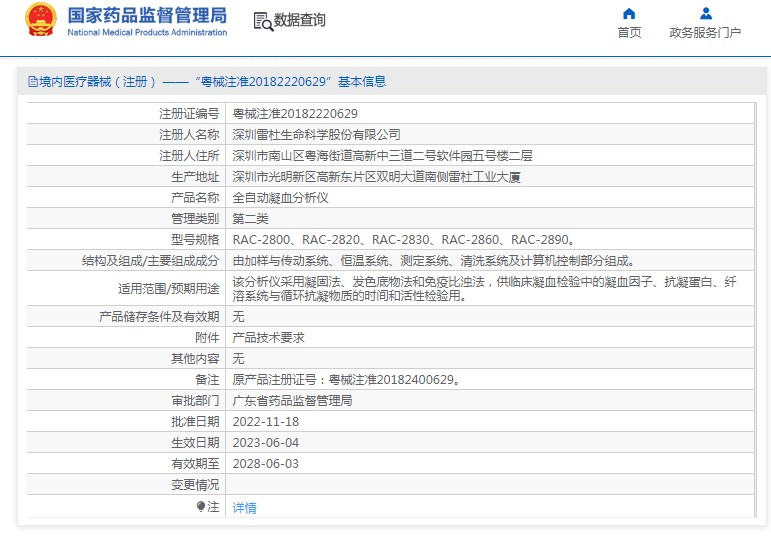Go to 首页 home text label
Screen dimensions: 771x541
coord(629,33)
